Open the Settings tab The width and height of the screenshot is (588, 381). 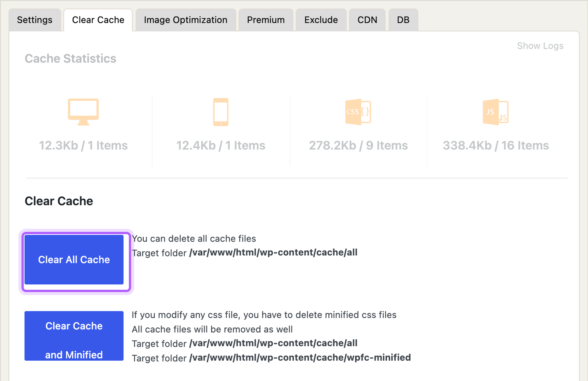35,20
